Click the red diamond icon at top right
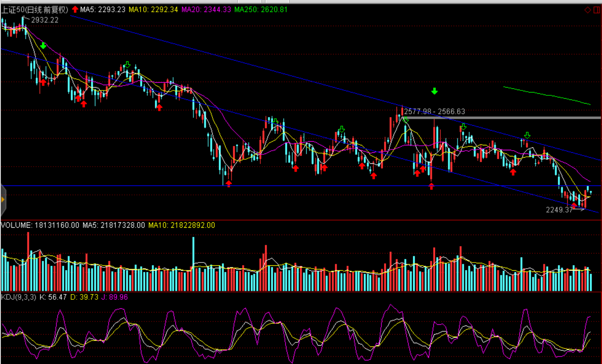This screenshot has height=364, width=602. [587, 10]
